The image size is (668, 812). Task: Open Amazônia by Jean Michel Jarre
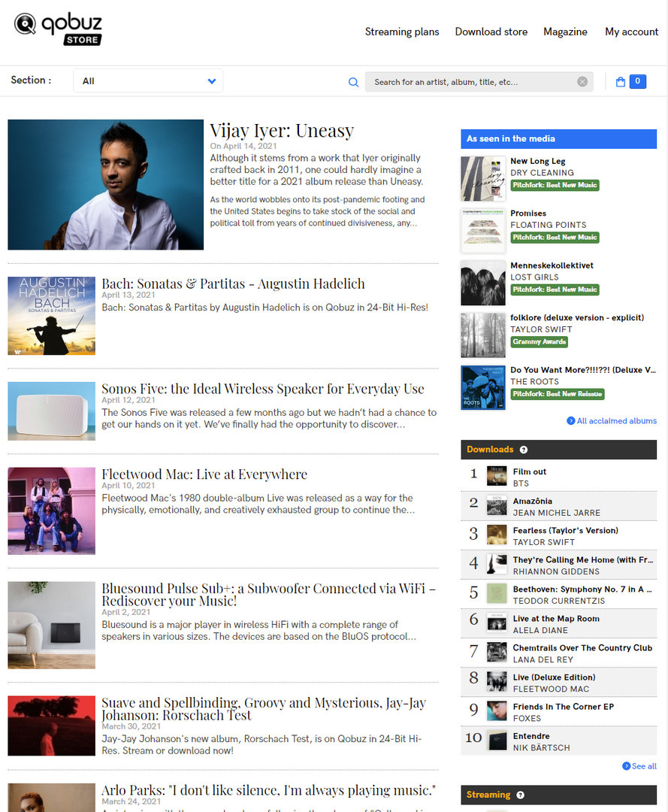point(559,506)
